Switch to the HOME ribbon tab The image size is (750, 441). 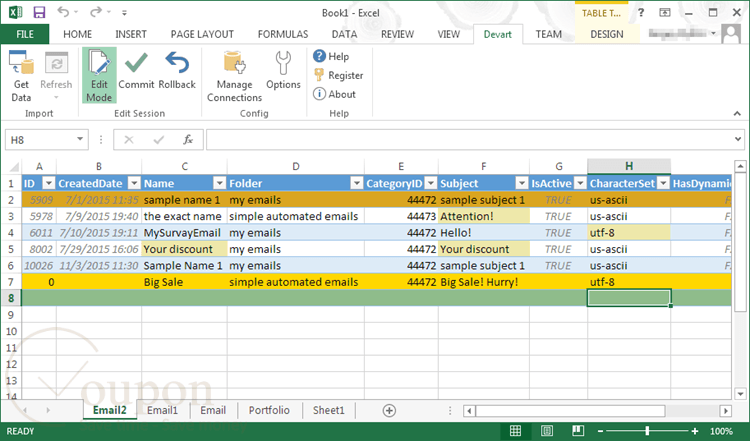pos(77,34)
